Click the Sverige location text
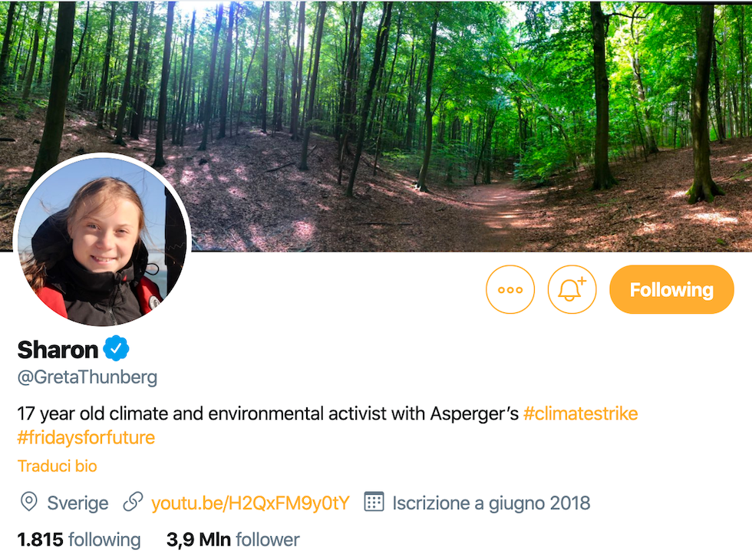 (x=78, y=503)
